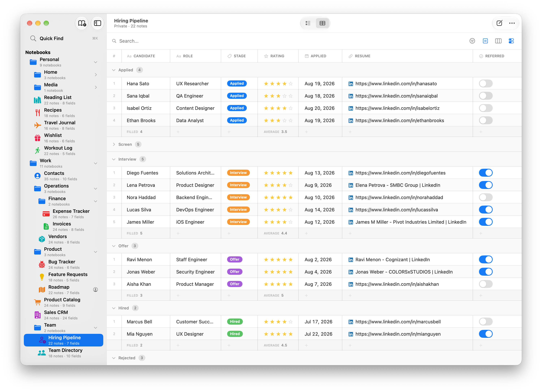Open the field toggles settings icon
The width and height of the screenshot is (542, 392).
(x=511, y=41)
